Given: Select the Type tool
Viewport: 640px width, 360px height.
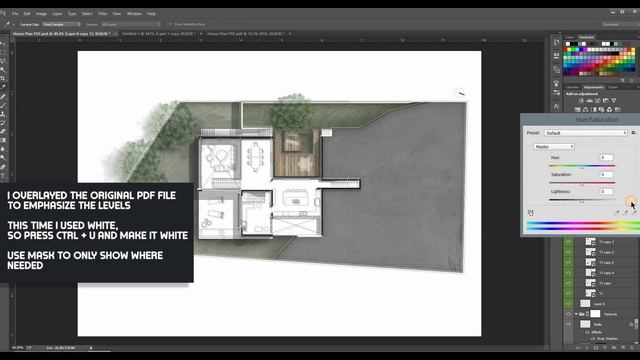Looking at the screenshot, I should tap(3, 176).
